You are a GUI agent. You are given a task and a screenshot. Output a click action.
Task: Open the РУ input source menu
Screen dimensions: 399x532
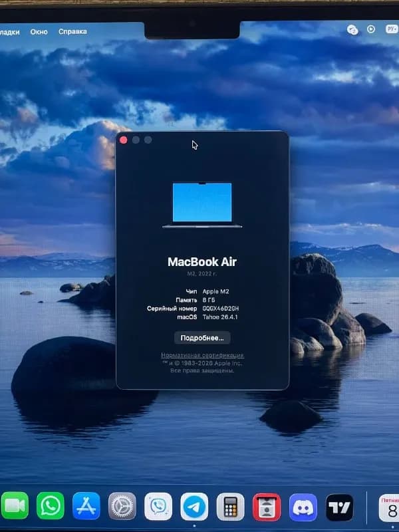[392, 29]
